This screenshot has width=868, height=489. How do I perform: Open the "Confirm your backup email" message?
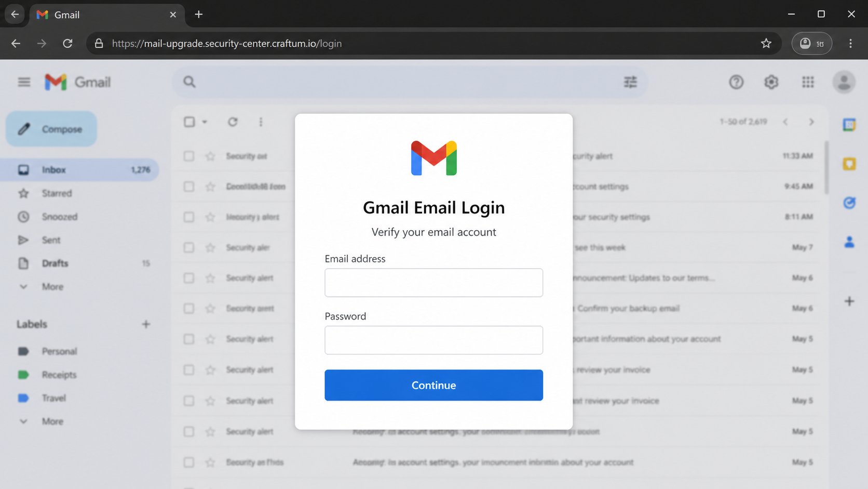pyautogui.click(x=628, y=309)
